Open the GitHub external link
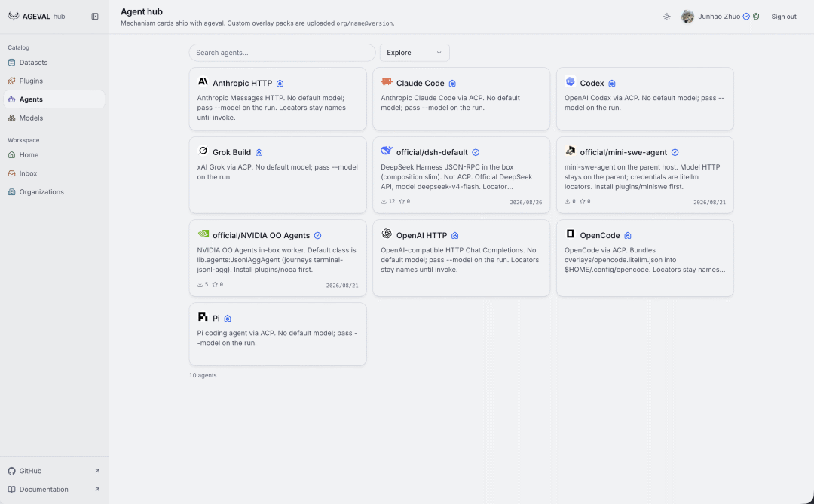This screenshot has width=814, height=504. click(x=54, y=471)
